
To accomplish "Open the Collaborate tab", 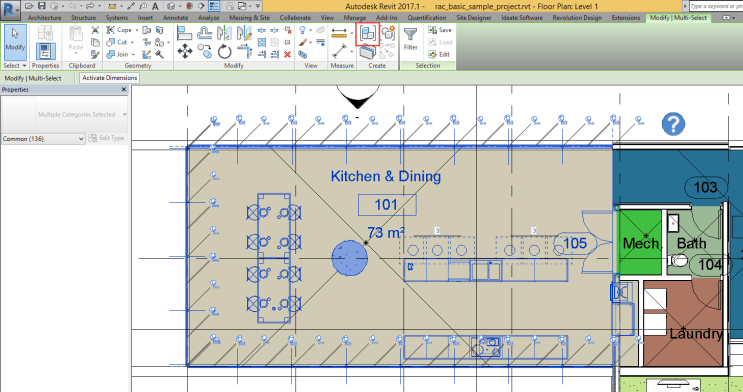I will tap(295, 18).
